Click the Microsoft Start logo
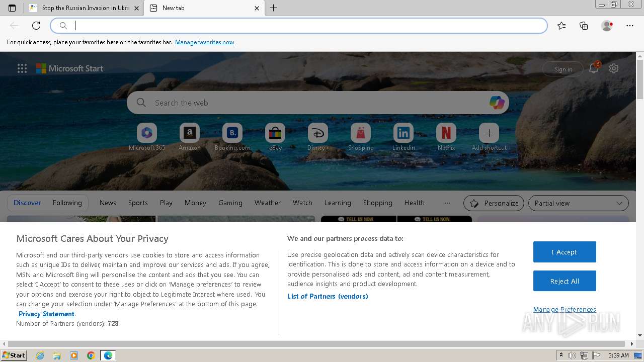 (70, 68)
